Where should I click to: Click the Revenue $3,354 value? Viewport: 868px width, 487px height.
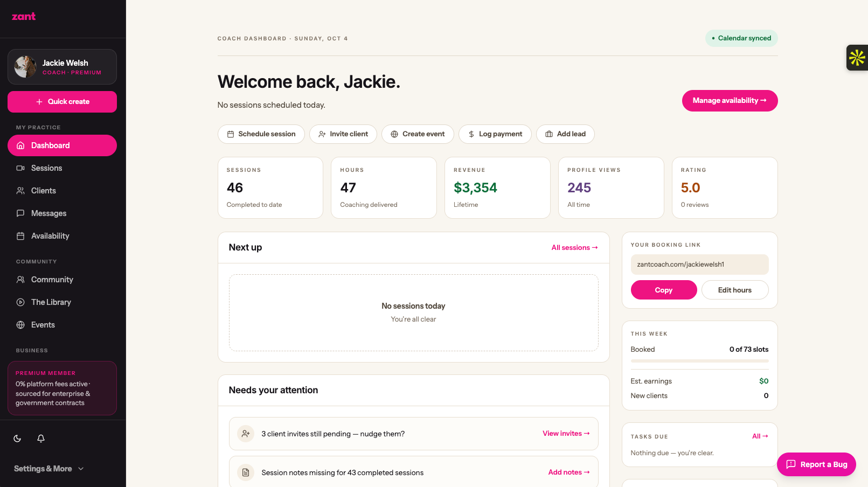(475, 187)
